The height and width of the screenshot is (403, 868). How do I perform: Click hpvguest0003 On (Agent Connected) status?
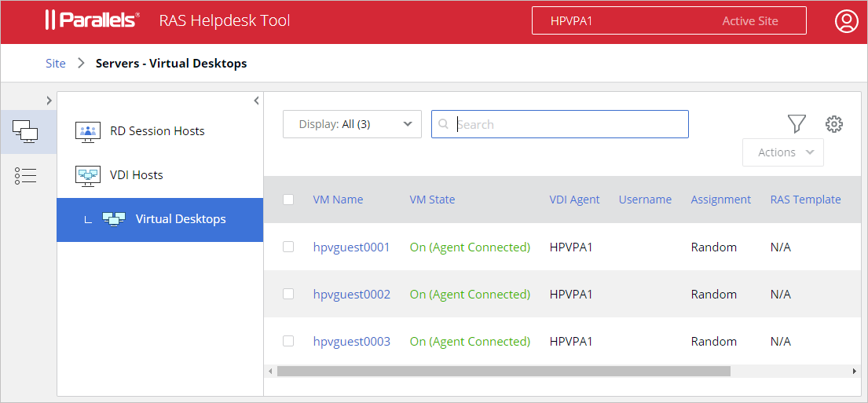click(x=470, y=341)
